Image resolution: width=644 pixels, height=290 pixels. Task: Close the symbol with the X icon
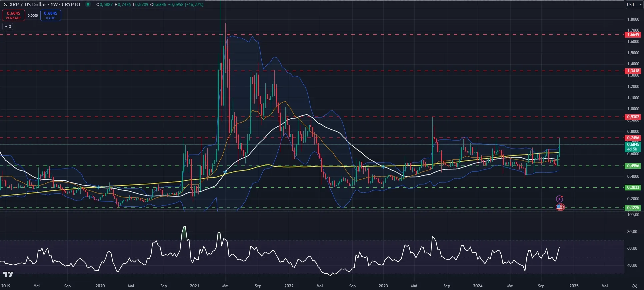click(5, 4)
